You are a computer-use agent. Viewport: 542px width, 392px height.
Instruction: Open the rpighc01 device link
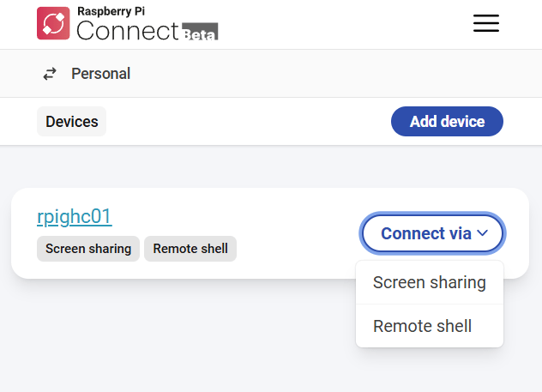coord(75,216)
